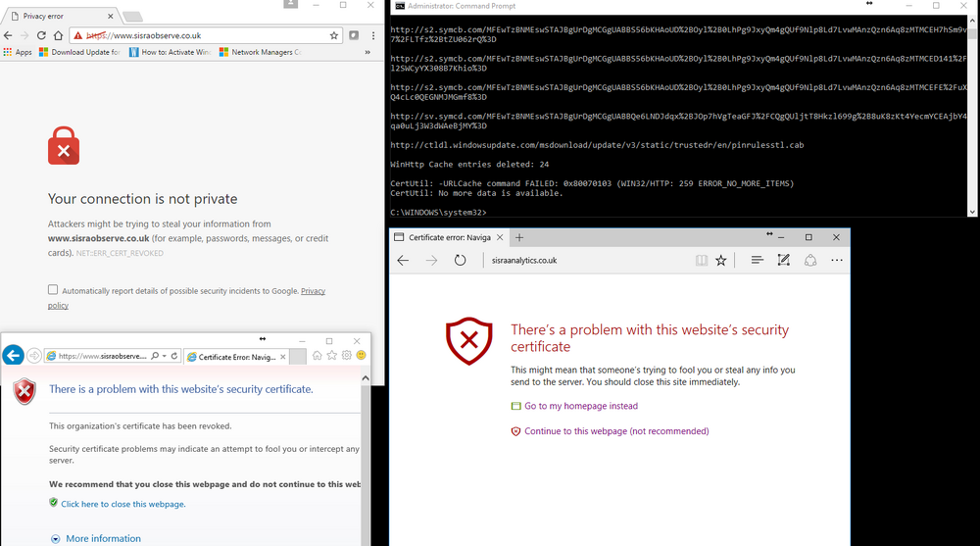This screenshot has height=546, width=980.
Task: Open new tab plus in Edge
Action: click(x=519, y=237)
